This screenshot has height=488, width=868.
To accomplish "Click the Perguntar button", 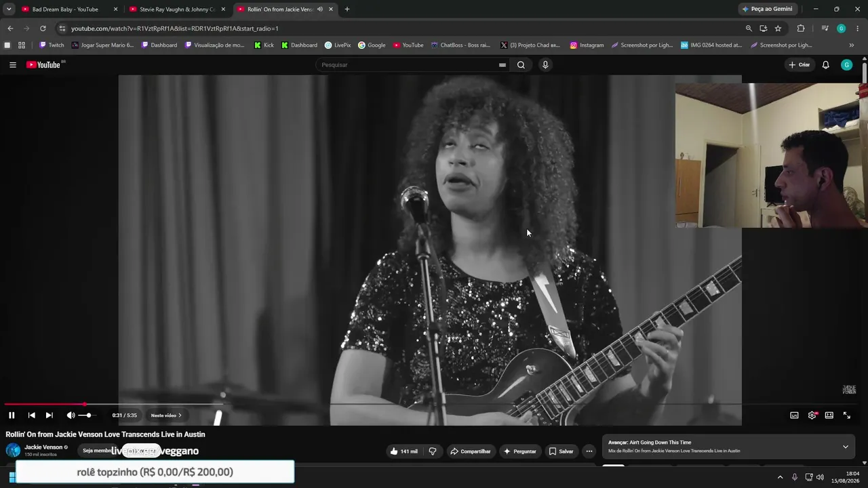I will pyautogui.click(x=519, y=451).
